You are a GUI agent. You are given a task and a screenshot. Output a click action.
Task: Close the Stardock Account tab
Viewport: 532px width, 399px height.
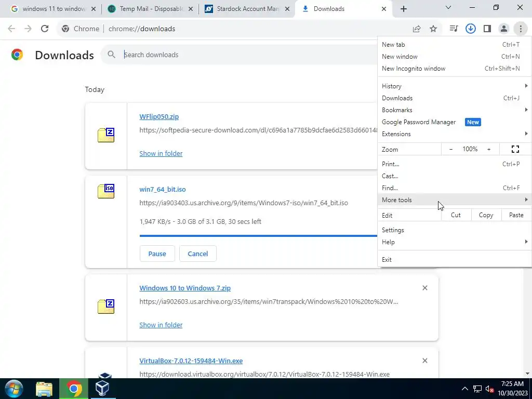click(287, 9)
